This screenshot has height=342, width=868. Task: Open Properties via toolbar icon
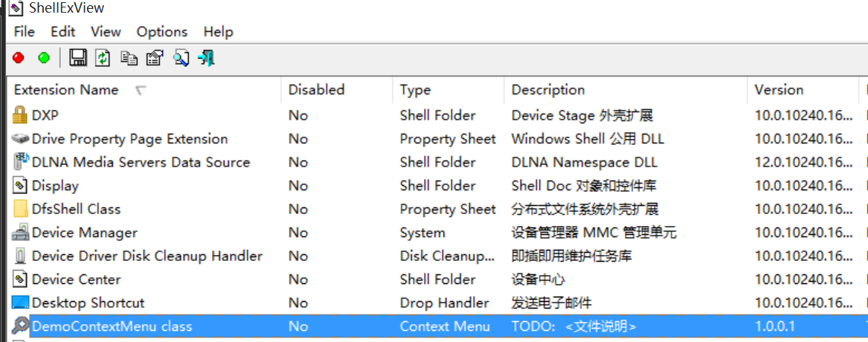point(154,58)
